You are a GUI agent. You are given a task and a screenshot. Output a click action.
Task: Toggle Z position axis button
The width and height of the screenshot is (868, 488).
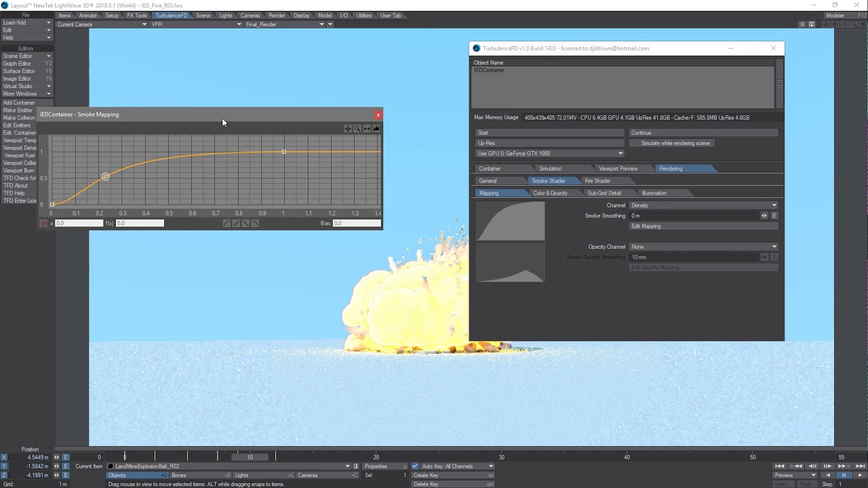tap(4, 475)
